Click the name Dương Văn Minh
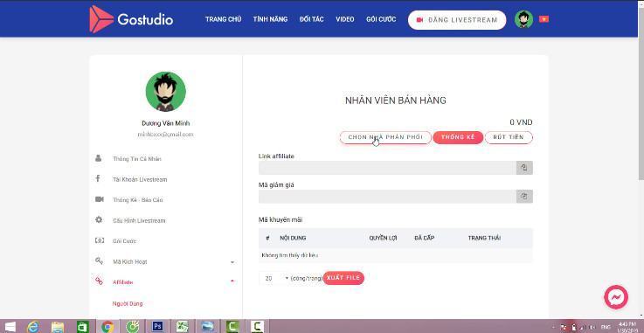The image size is (644, 333). coord(165,123)
